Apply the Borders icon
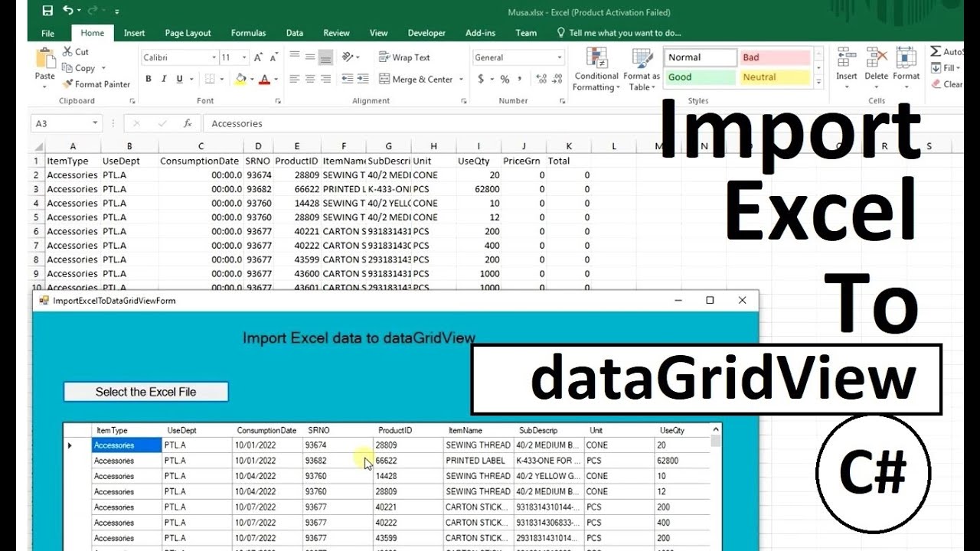Image resolution: width=980 pixels, height=551 pixels. 208,79
